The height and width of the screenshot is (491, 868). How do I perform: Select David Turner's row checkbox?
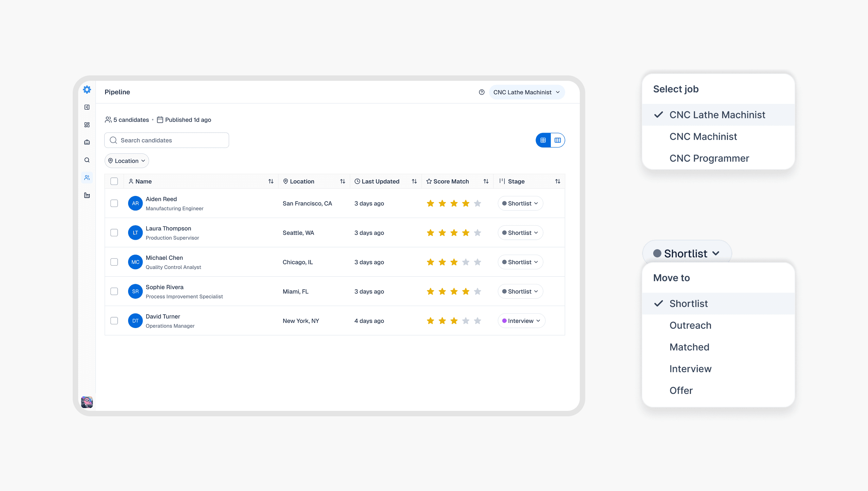click(114, 321)
